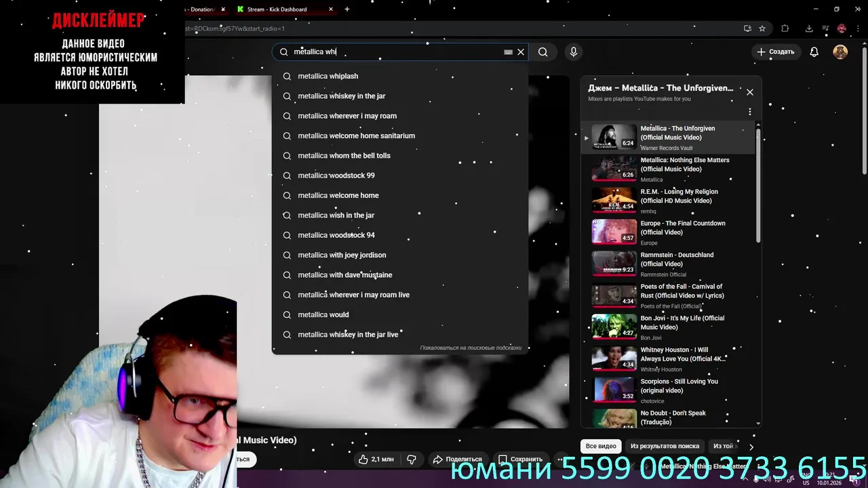The width and height of the screenshot is (868, 488).
Task: Open a new browser tab with plus icon
Action: point(347,9)
